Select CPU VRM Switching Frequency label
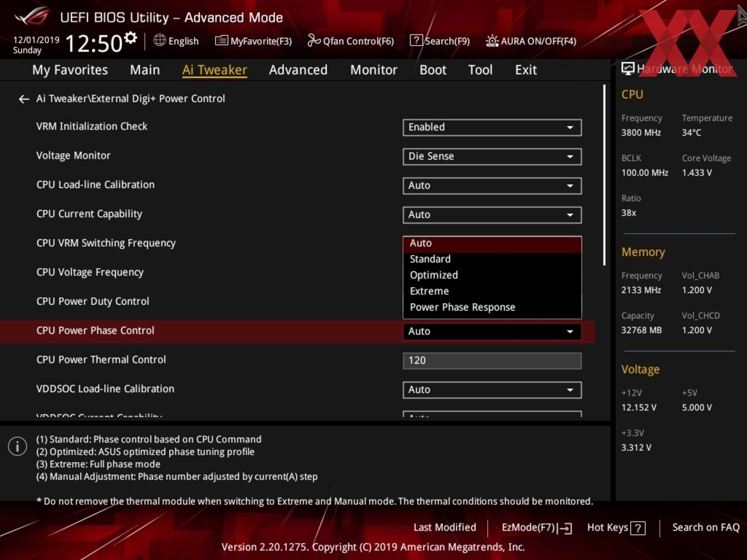747x560 pixels. tap(106, 243)
